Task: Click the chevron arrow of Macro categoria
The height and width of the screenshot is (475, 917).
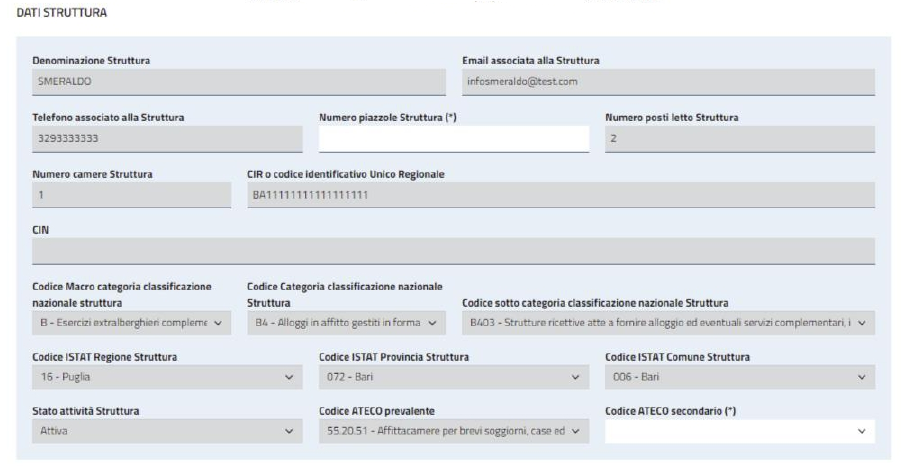Action: point(218,323)
